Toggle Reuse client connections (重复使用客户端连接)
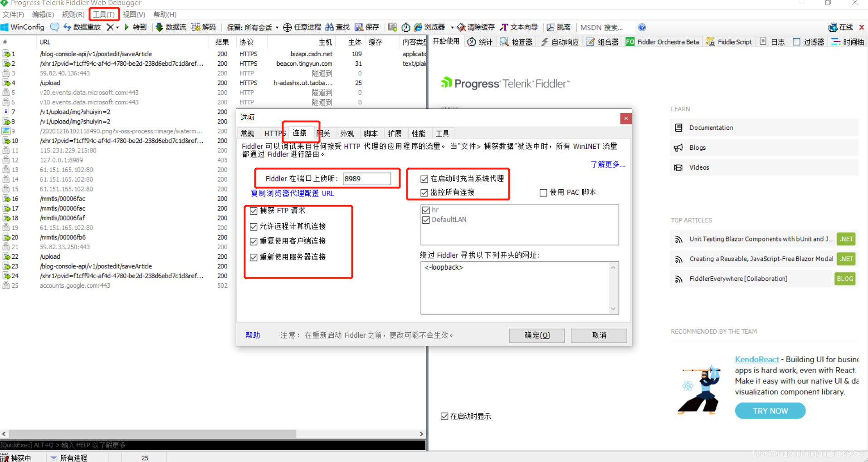868x462 pixels. coord(254,241)
